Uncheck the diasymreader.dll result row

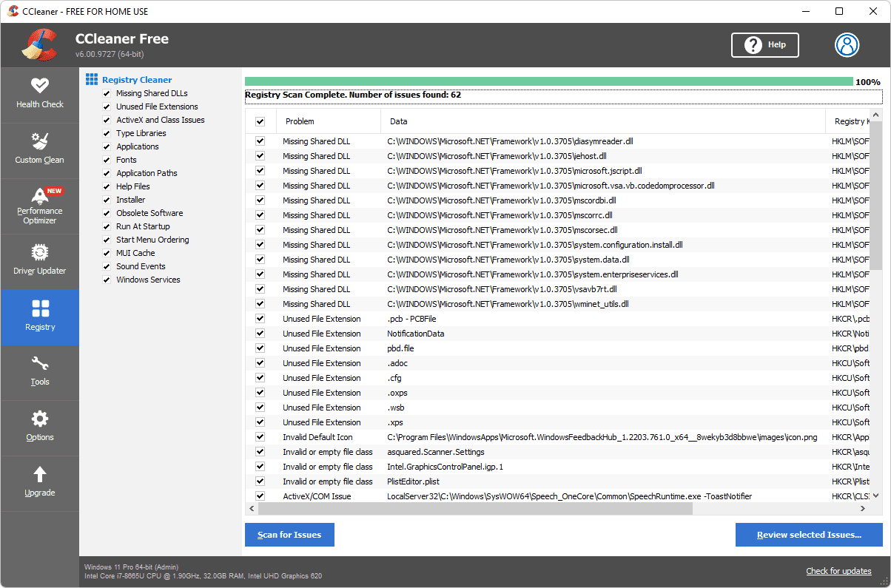coord(260,141)
